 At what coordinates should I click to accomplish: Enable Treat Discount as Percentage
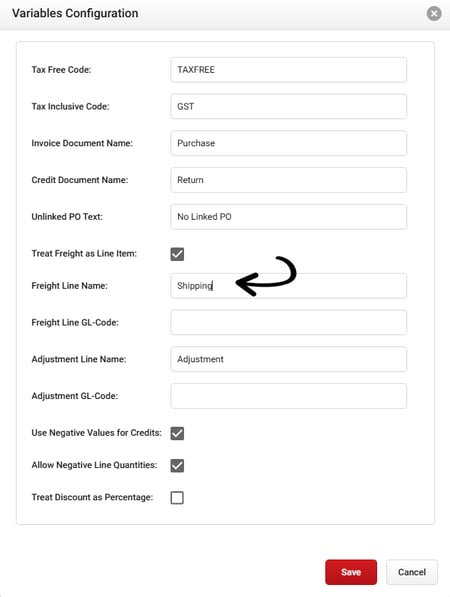click(177, 498)
